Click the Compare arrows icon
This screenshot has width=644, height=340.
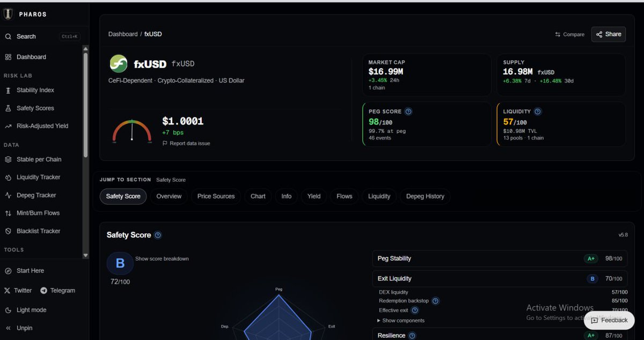pos(558,34)
